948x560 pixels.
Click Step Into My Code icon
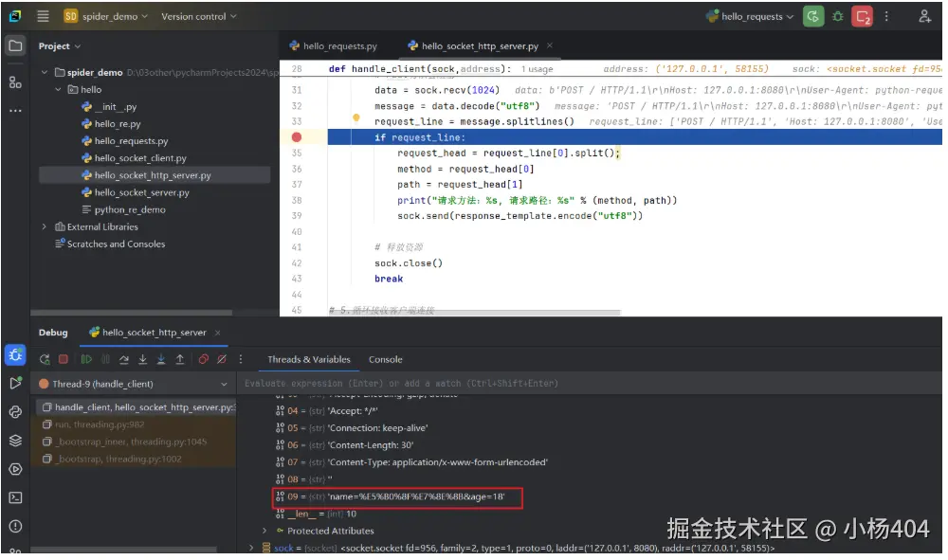click(161, 359)
